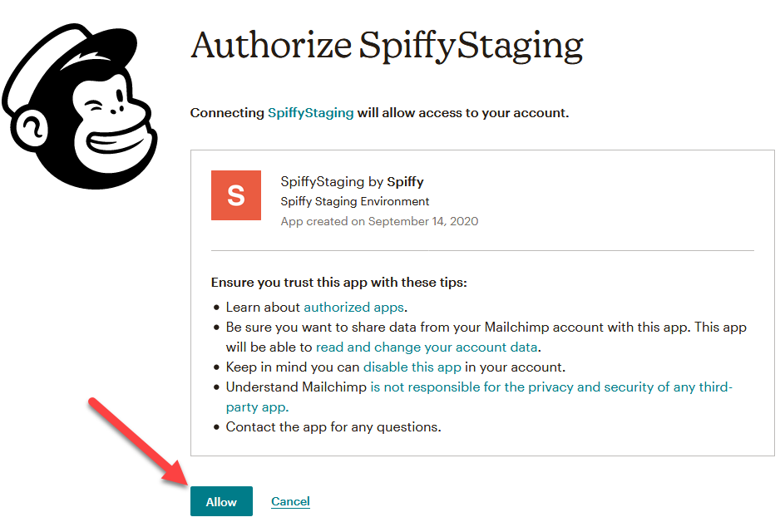Click the SpiffyStaging by Spiffy app title

click(352, 181)
